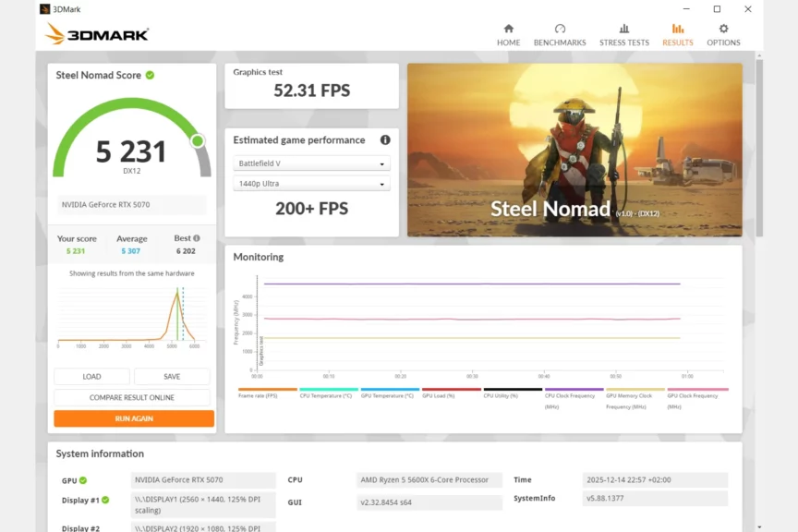Click the green validation check next to GPU

pyautogui.click(x=83, y=480)
